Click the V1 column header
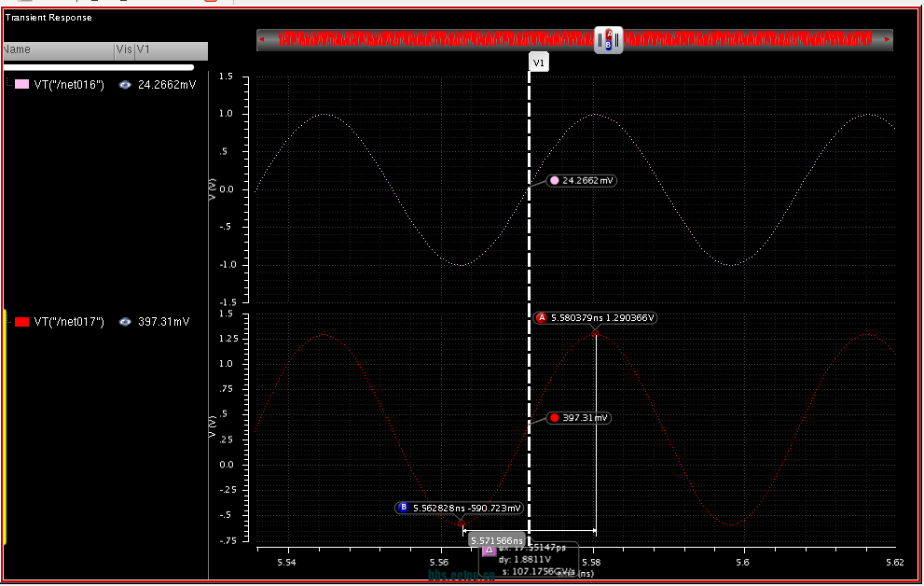Image resolution: width=924 pixels, height=586 pixels. pyautogui.click(x=172, y=50)
